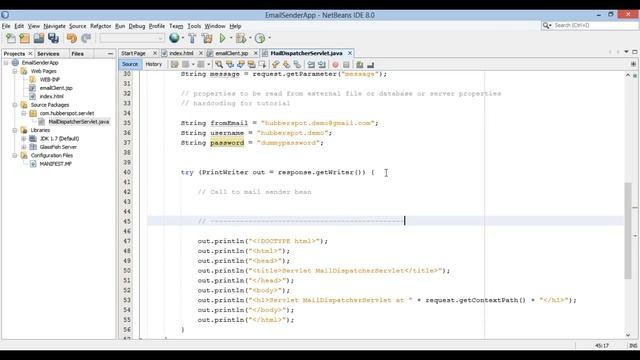Collapse the Configuration Files tree node
640x360 pixels.
coord(15,156)
